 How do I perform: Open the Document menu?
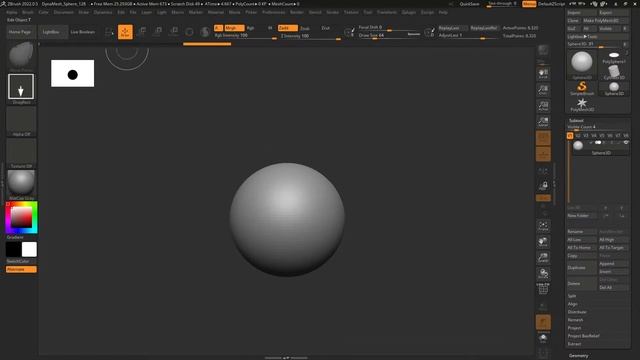(x=64, y=12)
